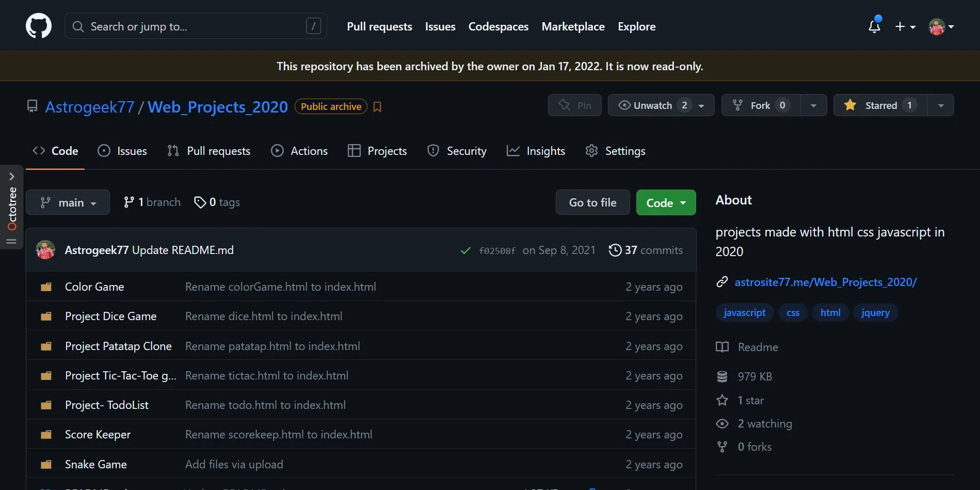Switch to the Insights tab
This screenshot has height=490, width=980.
(536, 151)
